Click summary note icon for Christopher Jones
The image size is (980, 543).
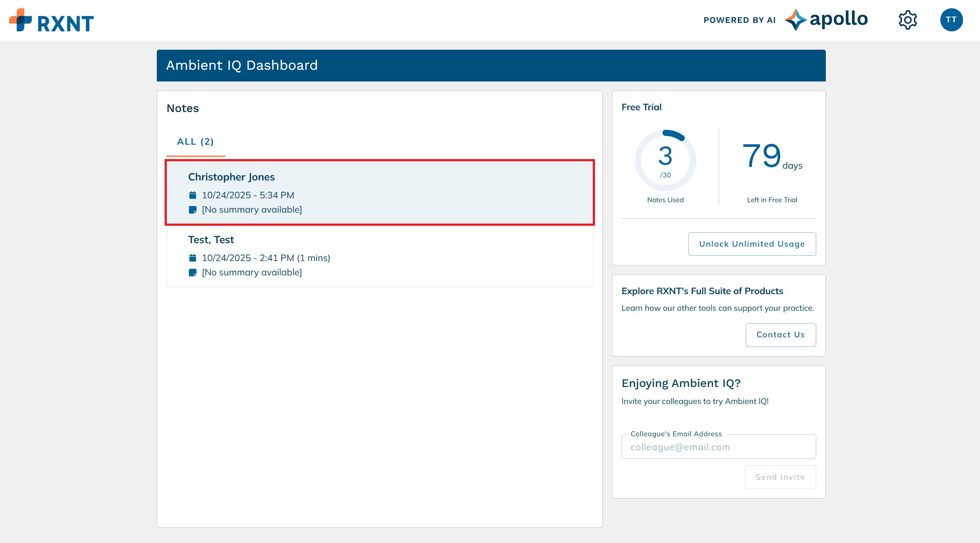(193, 210)
